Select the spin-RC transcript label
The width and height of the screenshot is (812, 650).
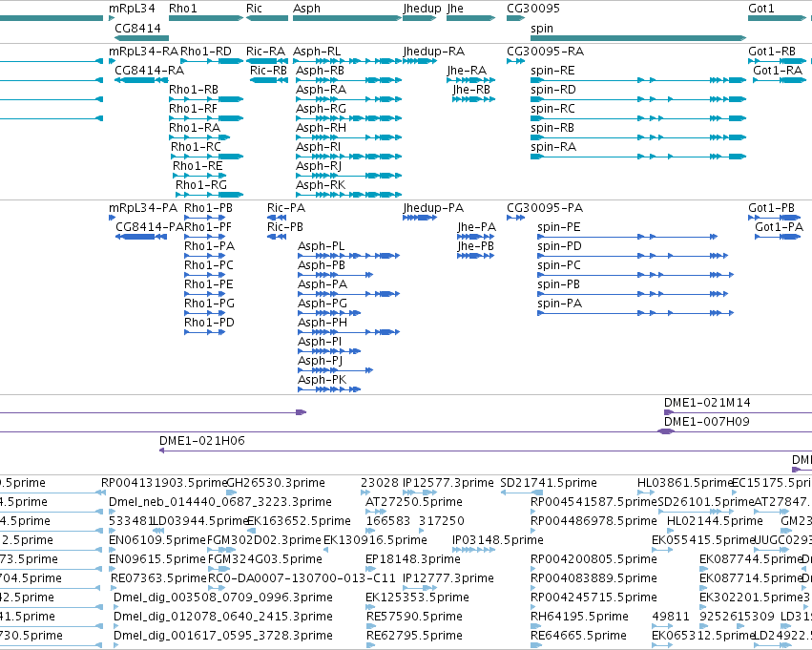(x=552, y=108)
